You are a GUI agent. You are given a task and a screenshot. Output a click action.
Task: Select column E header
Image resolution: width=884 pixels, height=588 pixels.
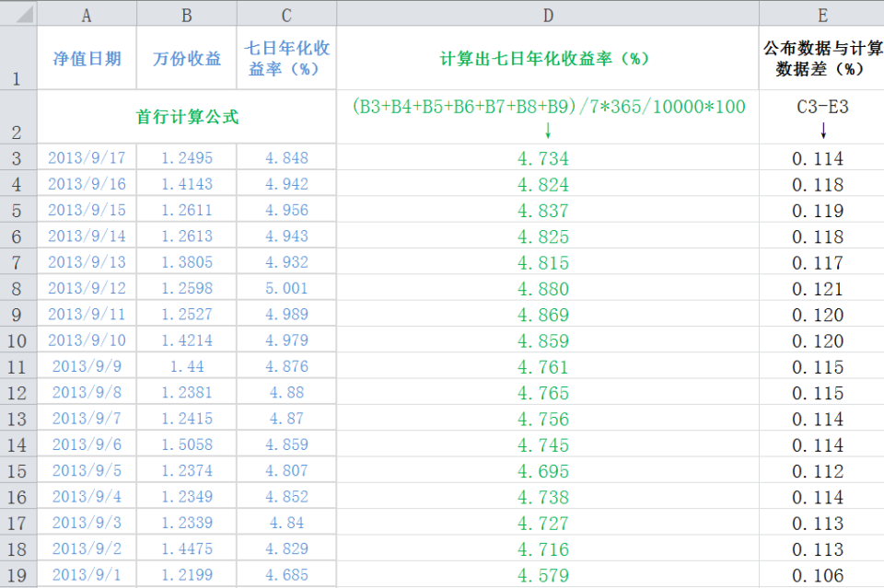coord(822,14)
